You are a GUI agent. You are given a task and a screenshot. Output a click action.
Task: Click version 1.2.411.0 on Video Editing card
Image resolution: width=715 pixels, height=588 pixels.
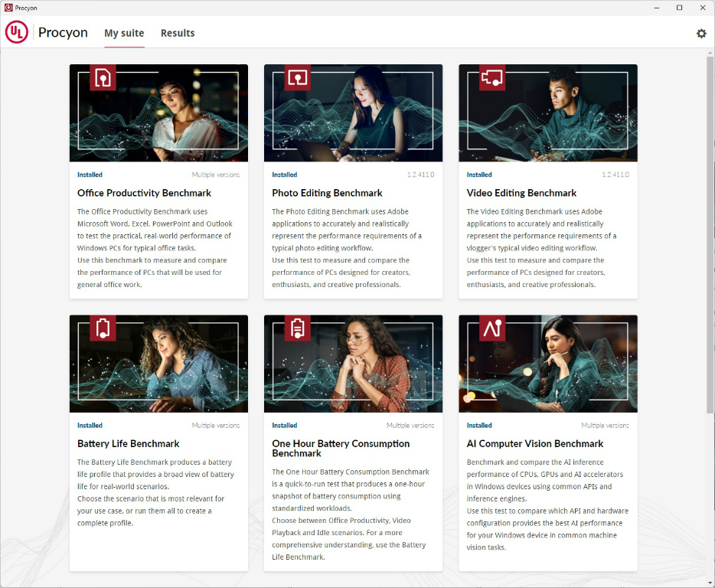[x=615, y=175]
